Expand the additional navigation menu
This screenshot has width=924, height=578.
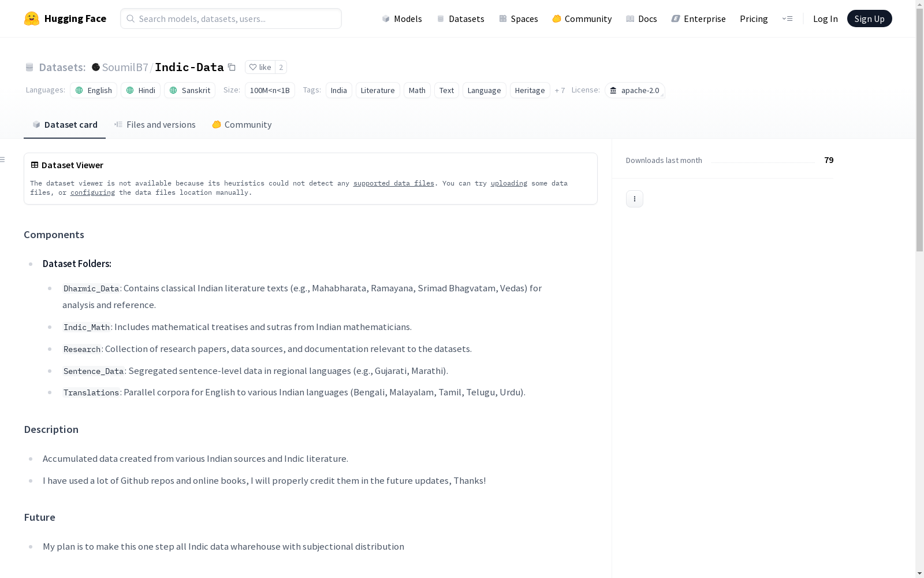point(787,18)
